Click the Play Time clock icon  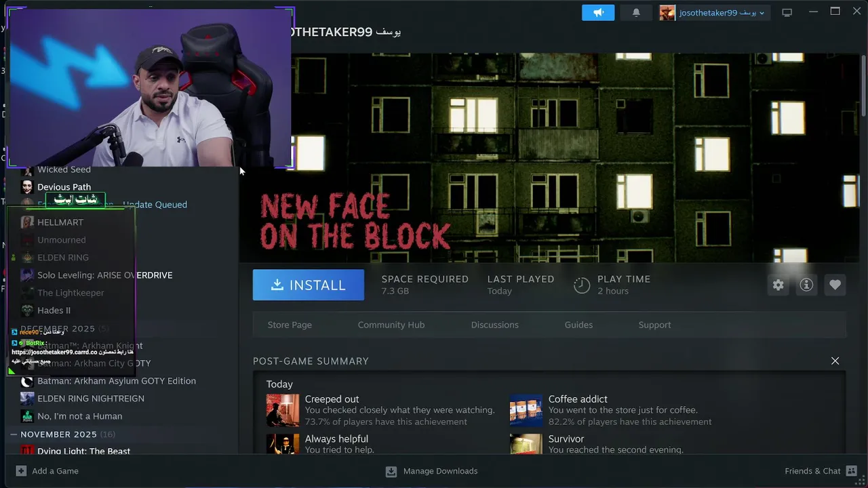pyautogui.click(x=582, y=285)
